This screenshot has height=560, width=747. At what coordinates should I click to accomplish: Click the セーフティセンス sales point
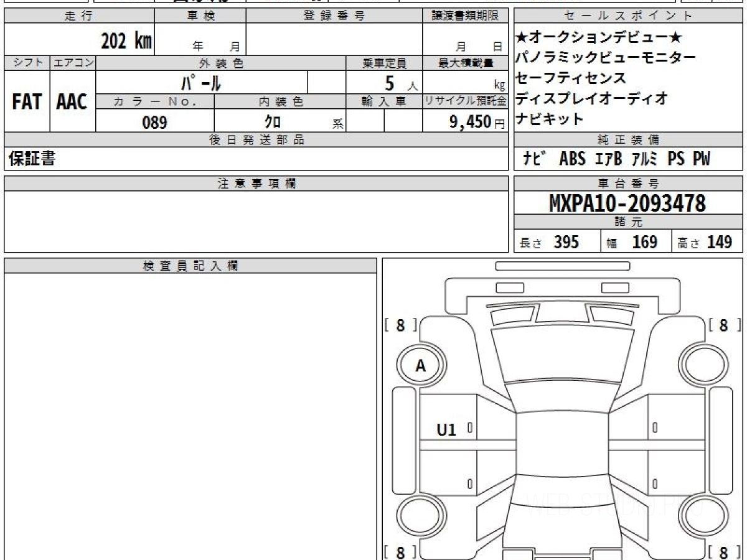(571, 78)
